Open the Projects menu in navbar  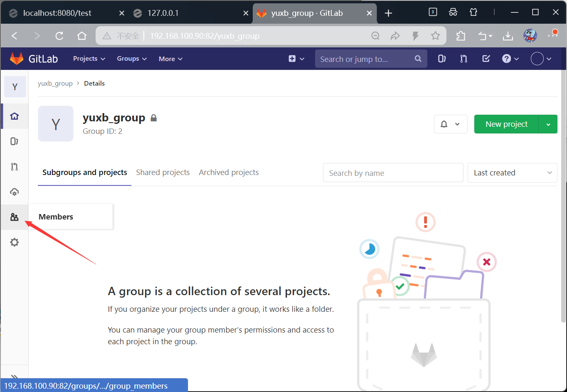[x=89, y=59]
